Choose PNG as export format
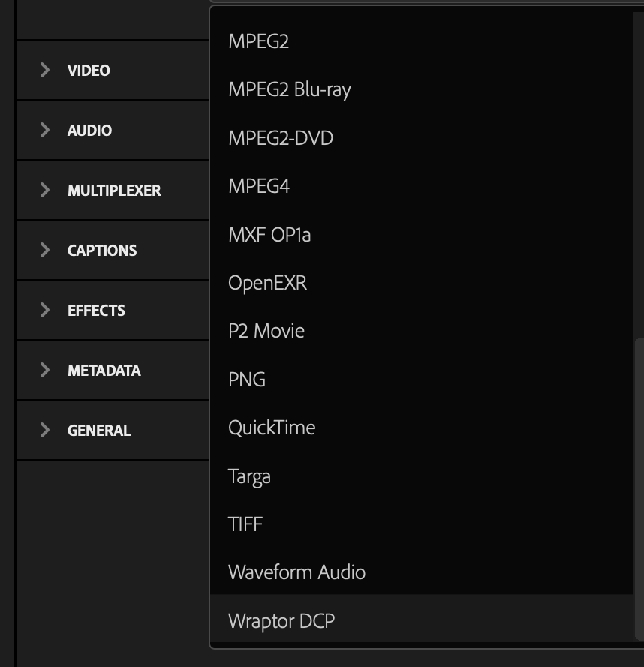 point(422,379)
